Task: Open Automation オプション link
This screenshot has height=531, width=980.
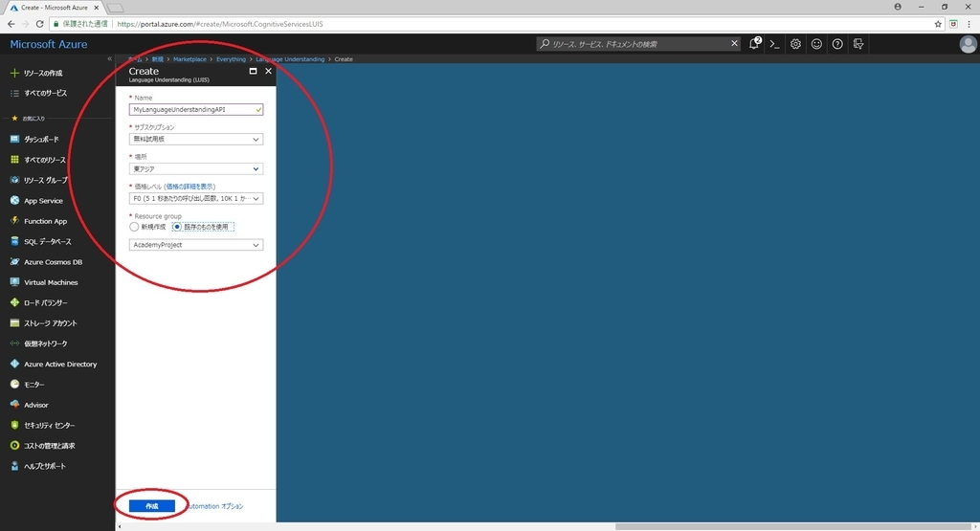Action: point(215,506)
